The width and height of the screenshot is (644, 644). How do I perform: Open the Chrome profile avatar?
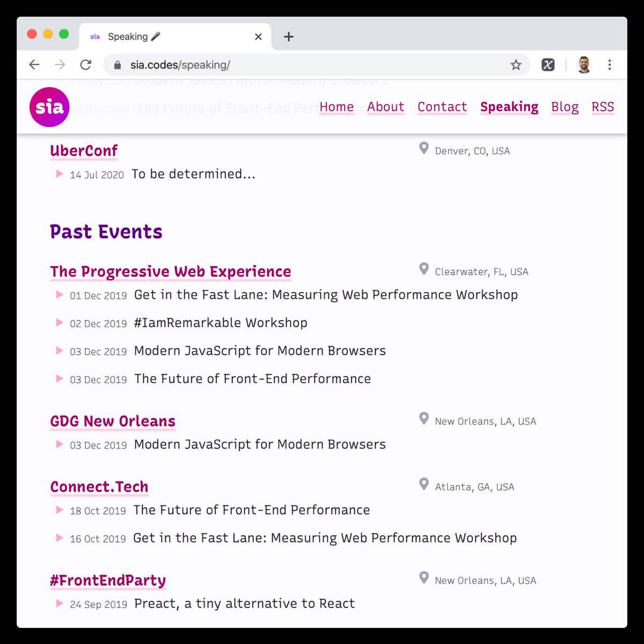(x=583, y=65)
